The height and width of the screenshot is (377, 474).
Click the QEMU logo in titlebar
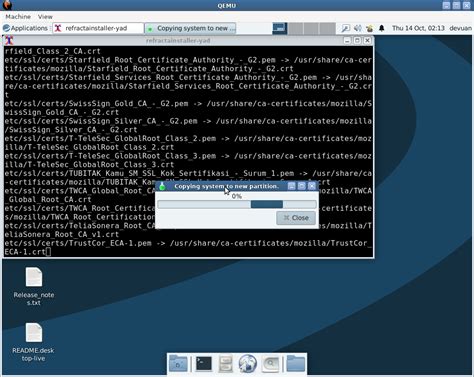(x=7, y=5)
